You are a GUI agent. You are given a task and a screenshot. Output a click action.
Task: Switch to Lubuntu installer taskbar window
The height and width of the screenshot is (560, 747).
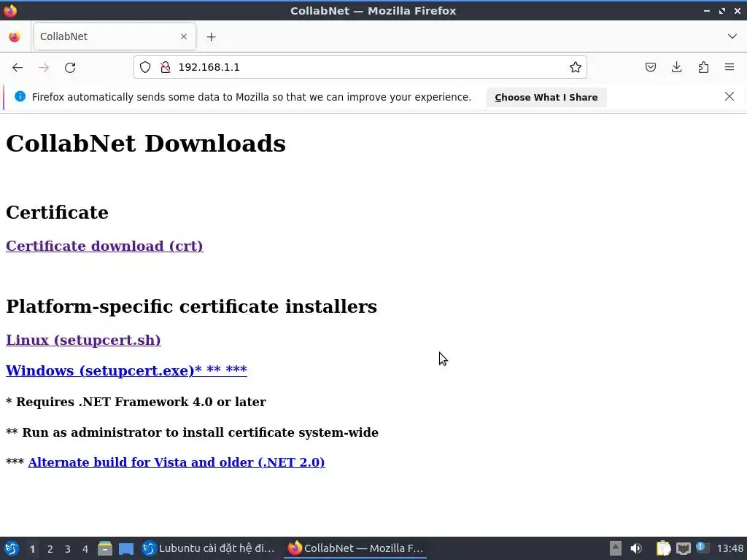point(209,548)
